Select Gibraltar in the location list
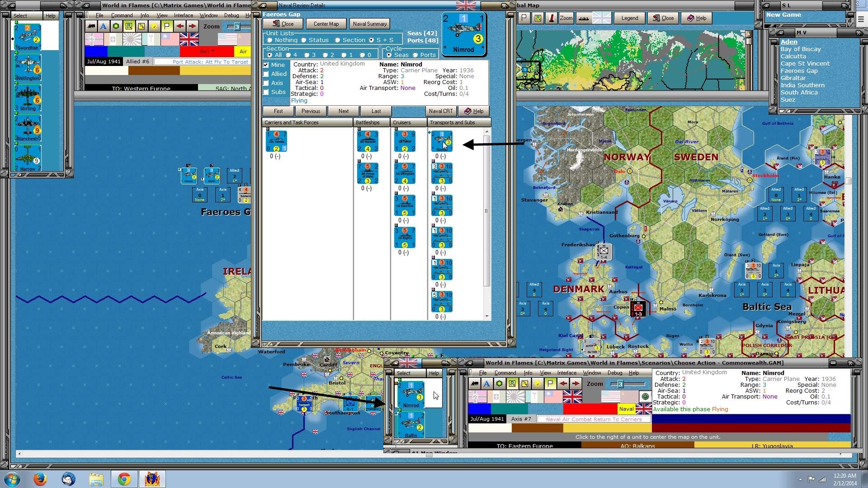868x488 pixels. (793, 78)
